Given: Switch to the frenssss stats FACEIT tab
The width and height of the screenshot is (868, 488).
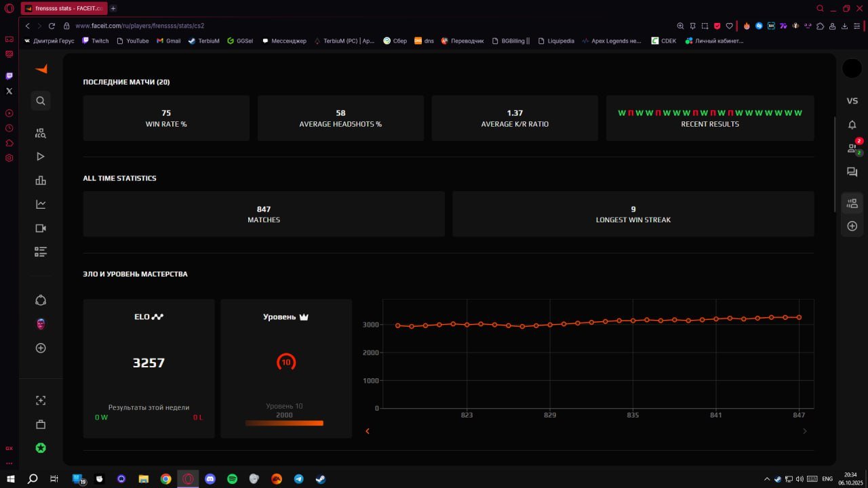Looking at the screenshot, I should [x=63, y=8].
